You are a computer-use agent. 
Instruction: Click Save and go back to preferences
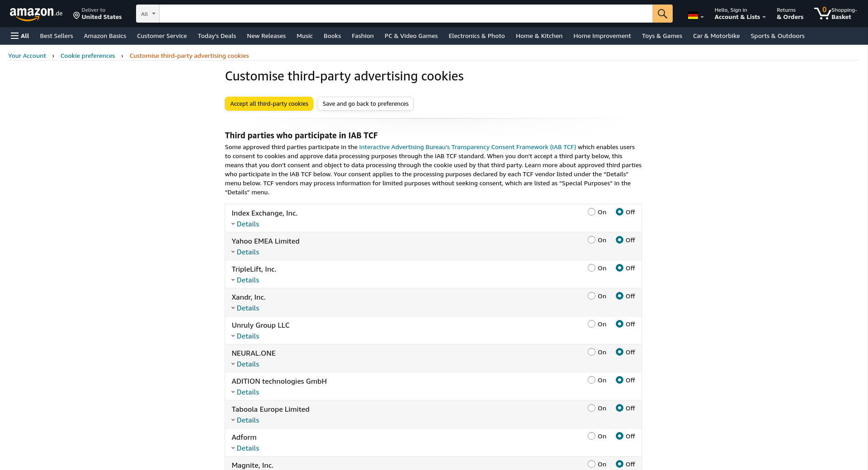coord(365,103)
